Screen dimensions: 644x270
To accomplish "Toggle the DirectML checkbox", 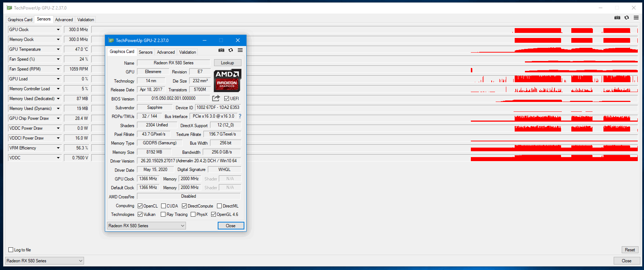I will (220, 206).
